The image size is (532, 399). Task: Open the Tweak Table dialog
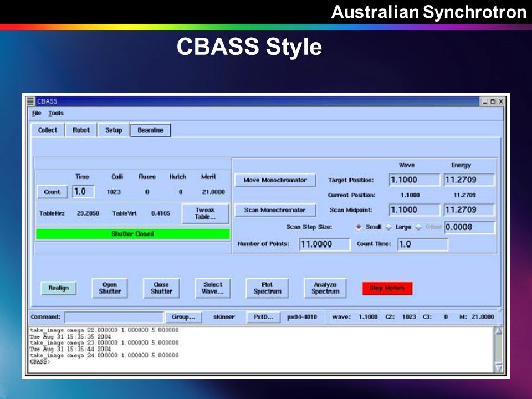(205, 213)
